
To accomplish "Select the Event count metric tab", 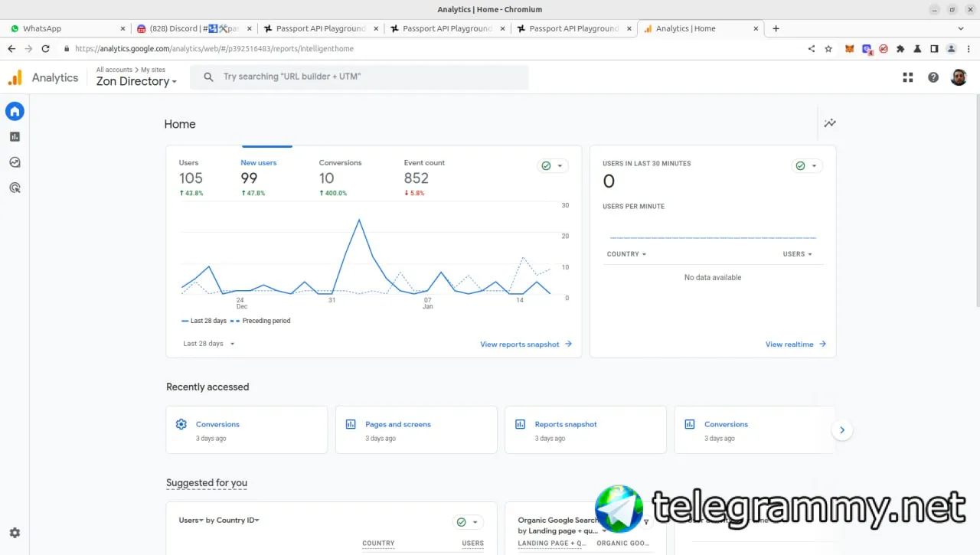I will 424,177.
